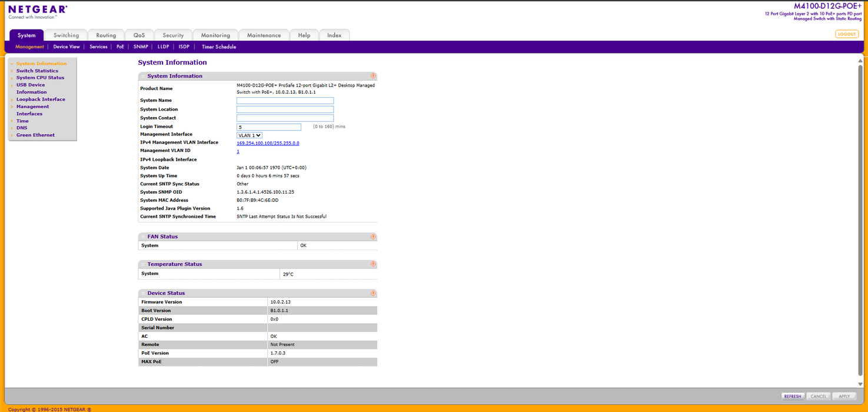Focus the System Name field
Screen dimensions: 868x412
(285, 101)
